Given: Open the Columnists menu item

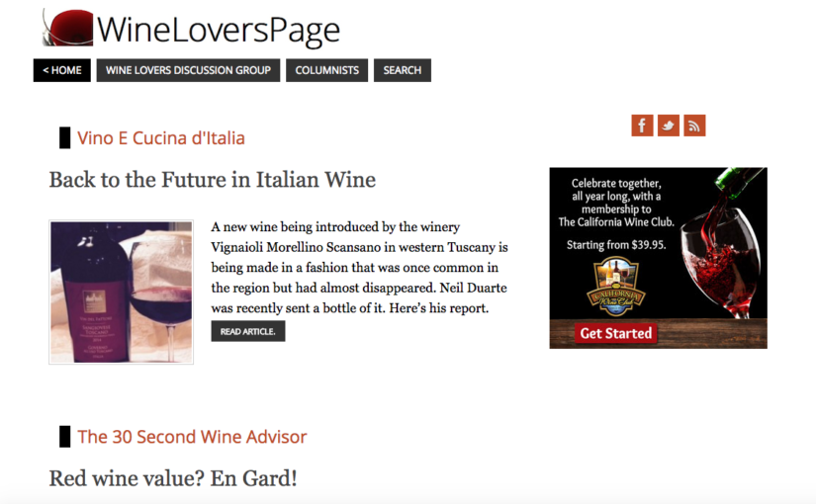Looking at the screenshot, I should point(326,70).
